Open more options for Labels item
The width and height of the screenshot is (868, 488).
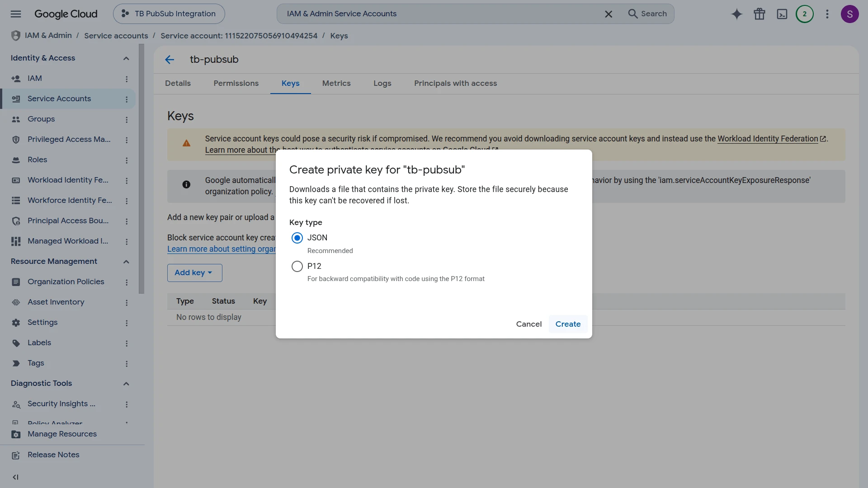[127, 343]
